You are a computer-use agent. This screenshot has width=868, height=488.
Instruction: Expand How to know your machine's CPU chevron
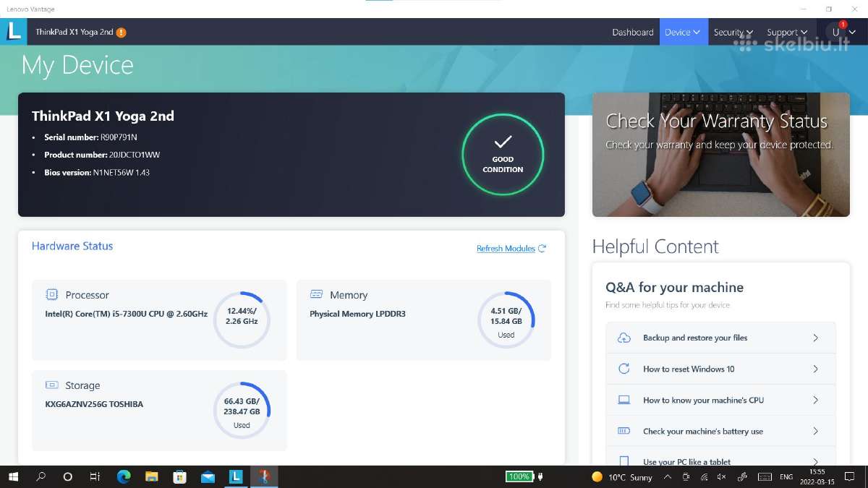click(815, 400)
